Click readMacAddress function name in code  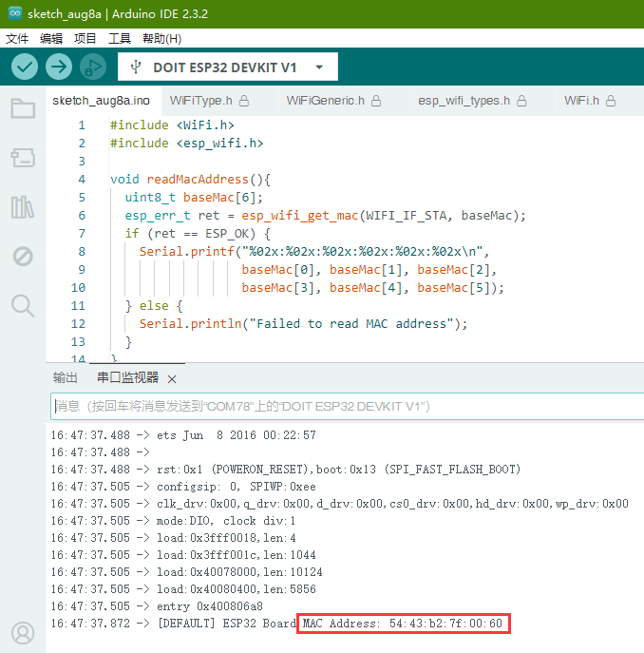pos(198,179)
